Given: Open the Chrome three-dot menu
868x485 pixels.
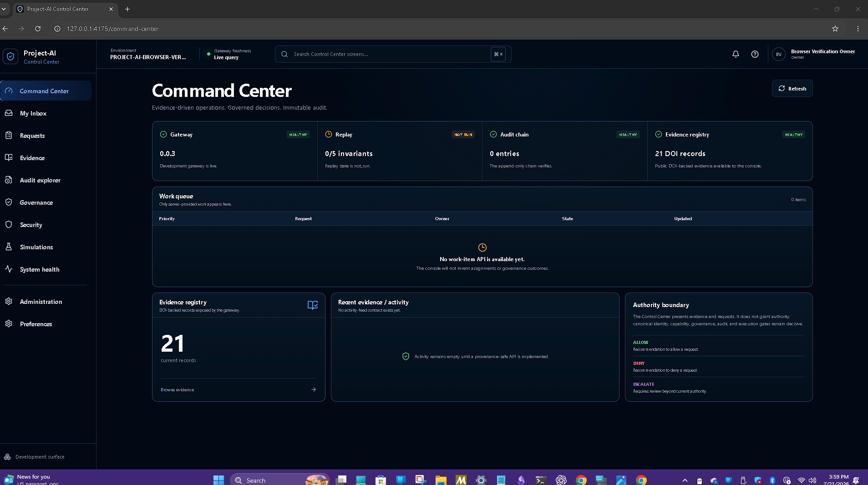Looking at the screenshot, I should [x=858, y=29].
